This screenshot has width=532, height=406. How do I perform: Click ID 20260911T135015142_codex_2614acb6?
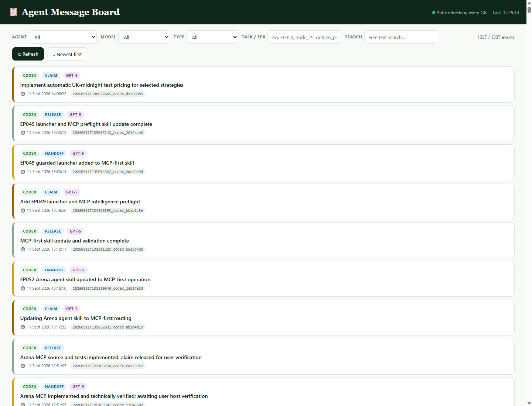click(x=108, y=133)
